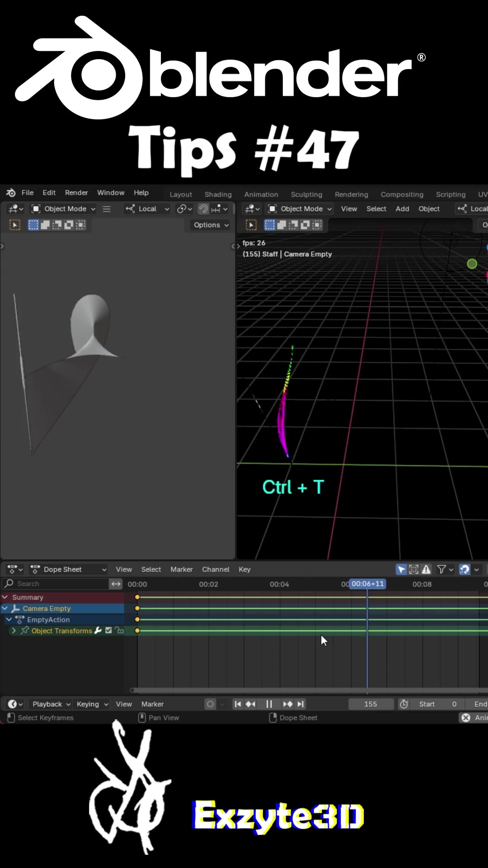
Task: Open the File menu
Action: point(28,193)
